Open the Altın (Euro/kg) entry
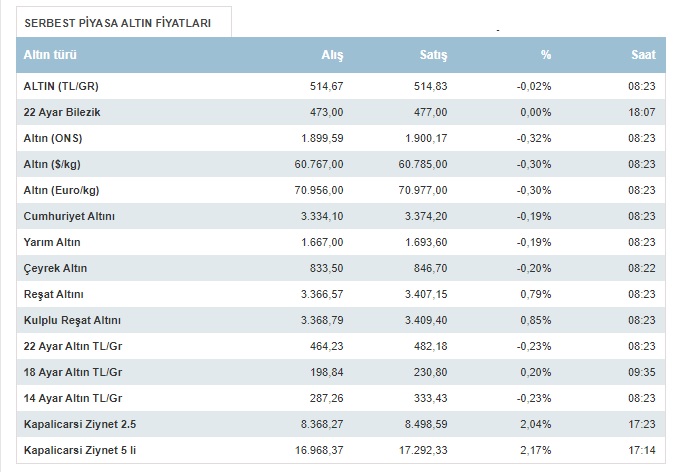Image resolution: width=679 pixels, height=472 pixels. point(62,190)
